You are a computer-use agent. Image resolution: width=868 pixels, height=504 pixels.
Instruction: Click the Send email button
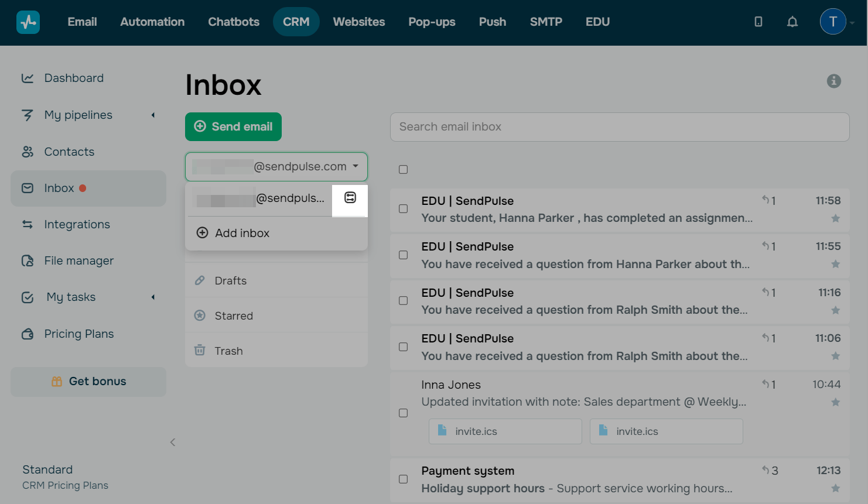click(x=233, y=127)
